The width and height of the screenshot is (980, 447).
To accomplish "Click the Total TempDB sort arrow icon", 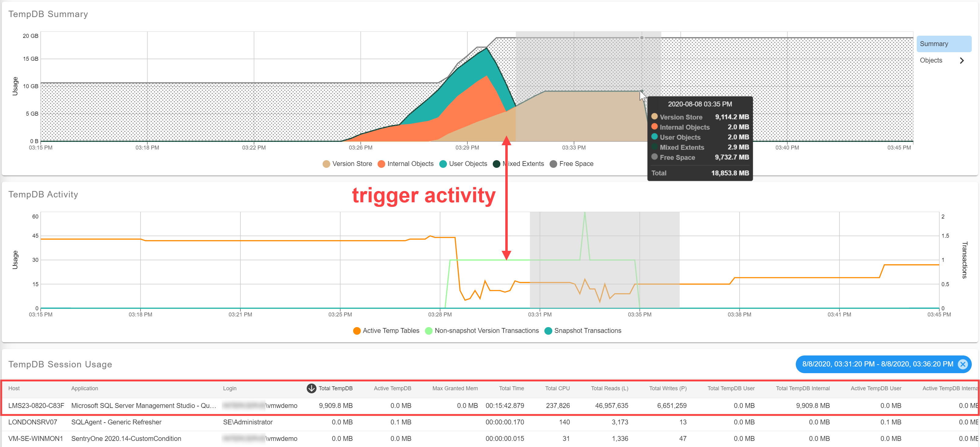I will pyautogui.click(x=311, y=388).
